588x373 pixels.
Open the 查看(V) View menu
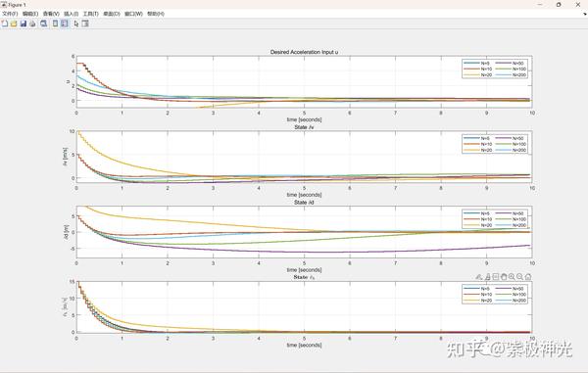coord(51,14)
